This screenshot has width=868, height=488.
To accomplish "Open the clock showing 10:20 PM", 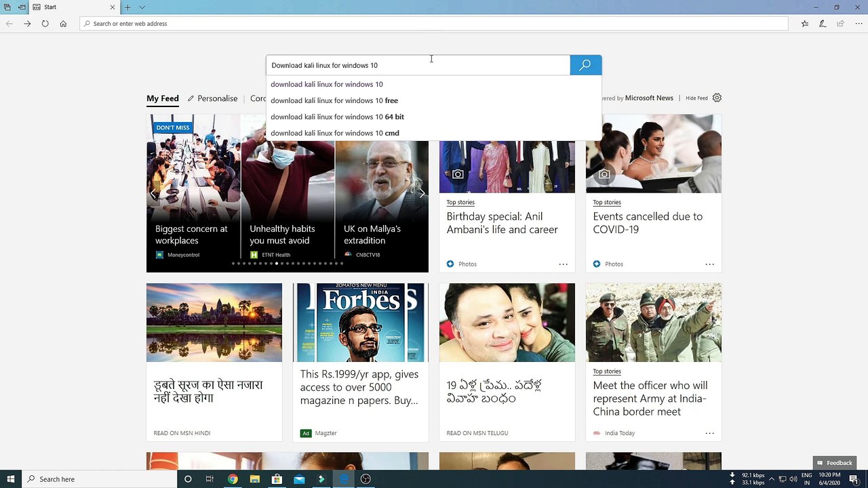I will (829, 479).
